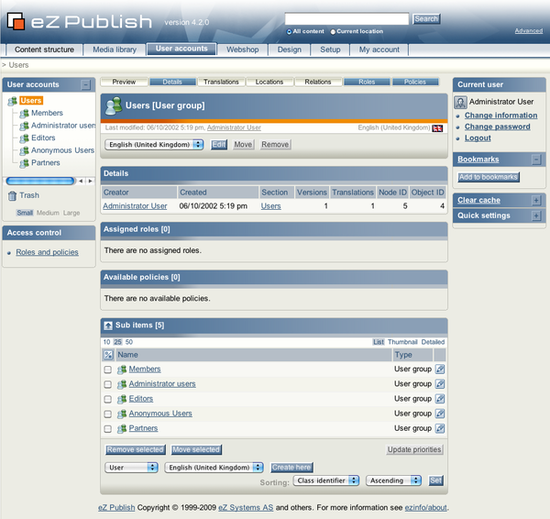Open the Webshop tab
This screenshot has height=519, width=550.
[x=243, y=50]
